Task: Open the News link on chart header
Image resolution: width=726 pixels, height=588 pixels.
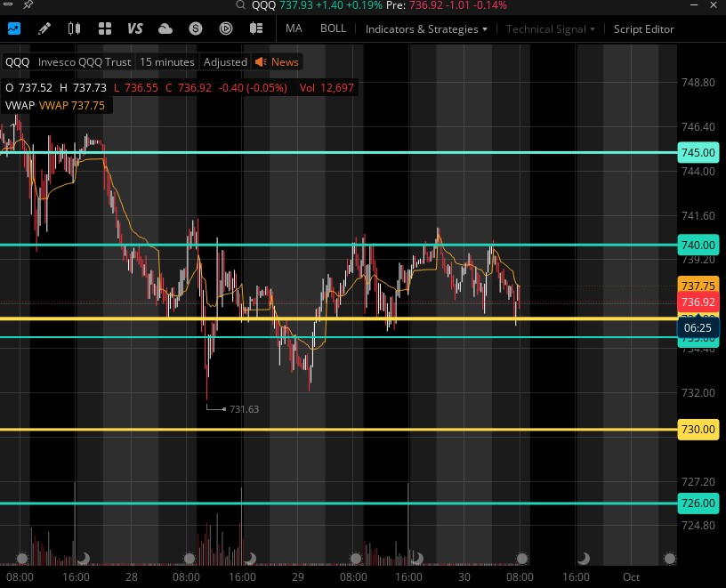Action: [x=285, y=62]
